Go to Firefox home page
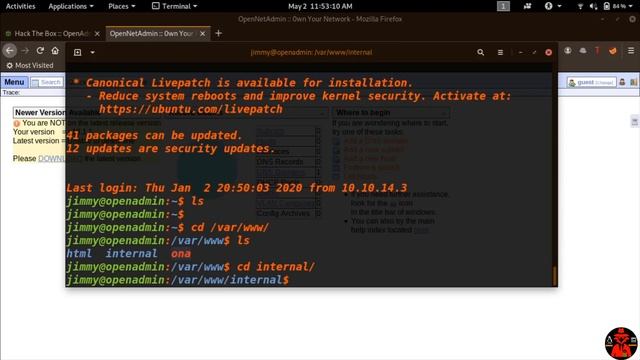 55,51
